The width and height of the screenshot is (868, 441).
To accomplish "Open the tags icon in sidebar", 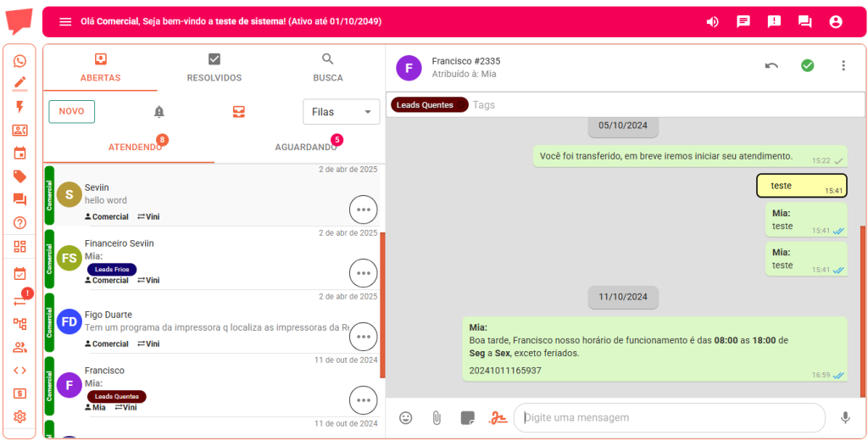I will (19, 176).
